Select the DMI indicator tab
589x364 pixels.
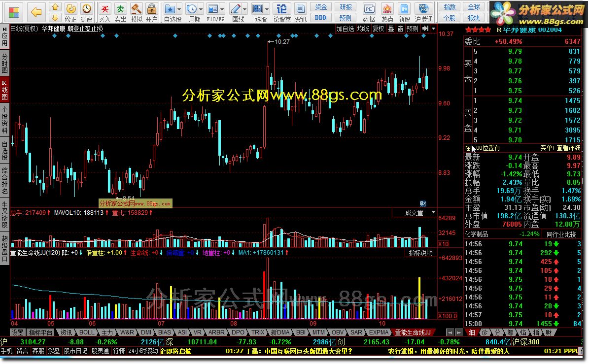click(146, 332)
